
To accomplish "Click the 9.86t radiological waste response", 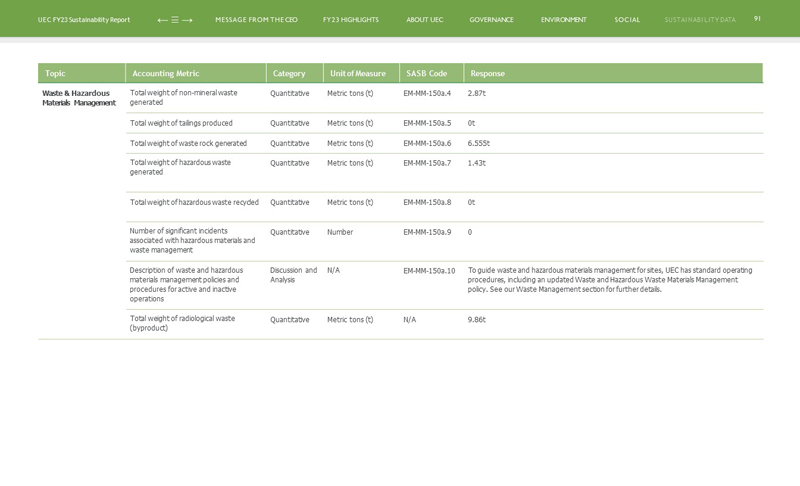I will pos(476,320).
